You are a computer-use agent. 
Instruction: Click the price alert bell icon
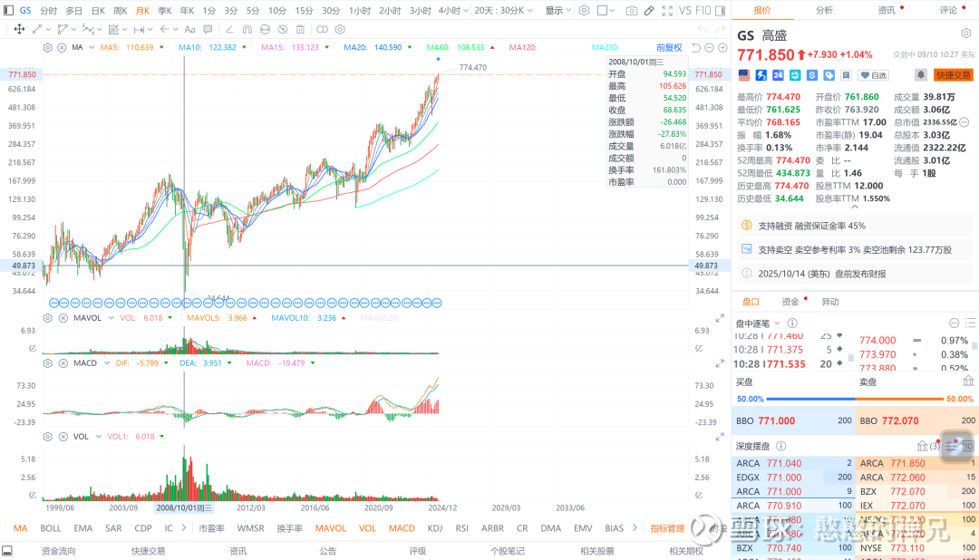[x=921, y=75]
